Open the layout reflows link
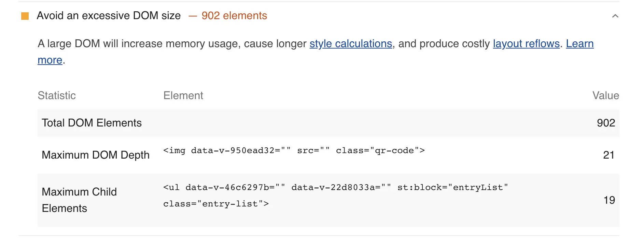Image resolution: width=644 pixels, height=242 pixels. click(x=526, y=44)
